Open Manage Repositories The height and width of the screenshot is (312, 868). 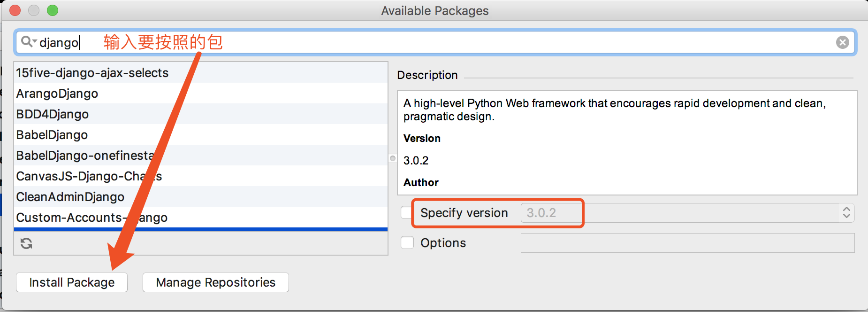[216, 282]
